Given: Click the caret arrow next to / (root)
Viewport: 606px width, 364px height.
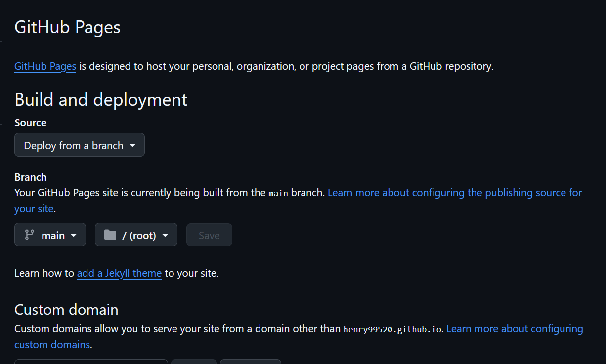Looking at the screenshot, I should click(x=165, y=236).
